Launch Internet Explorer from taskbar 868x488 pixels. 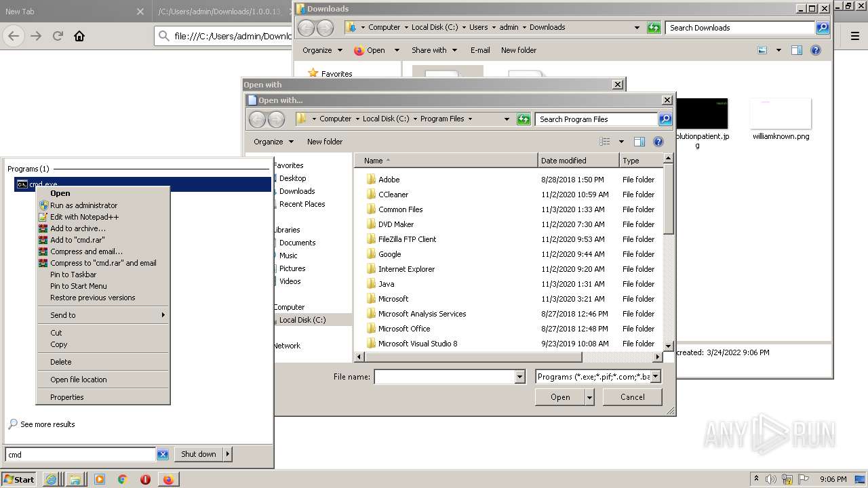51,479
